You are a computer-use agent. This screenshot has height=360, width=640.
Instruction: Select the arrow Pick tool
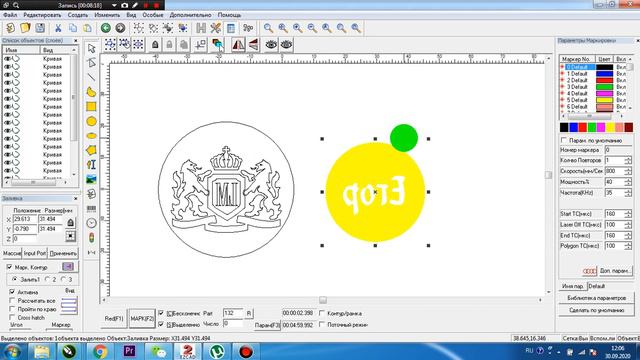pos(91,48)
